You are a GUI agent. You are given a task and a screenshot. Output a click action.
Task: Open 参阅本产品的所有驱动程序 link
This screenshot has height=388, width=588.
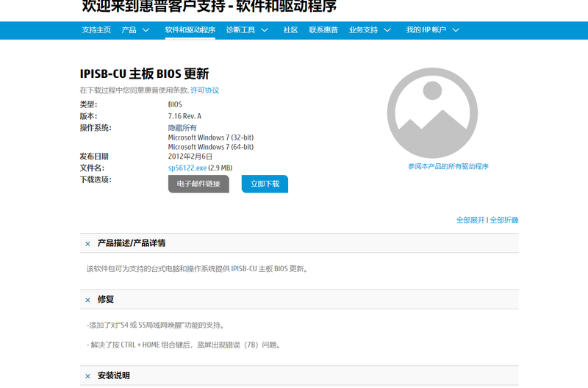click(x=448, y=167)
